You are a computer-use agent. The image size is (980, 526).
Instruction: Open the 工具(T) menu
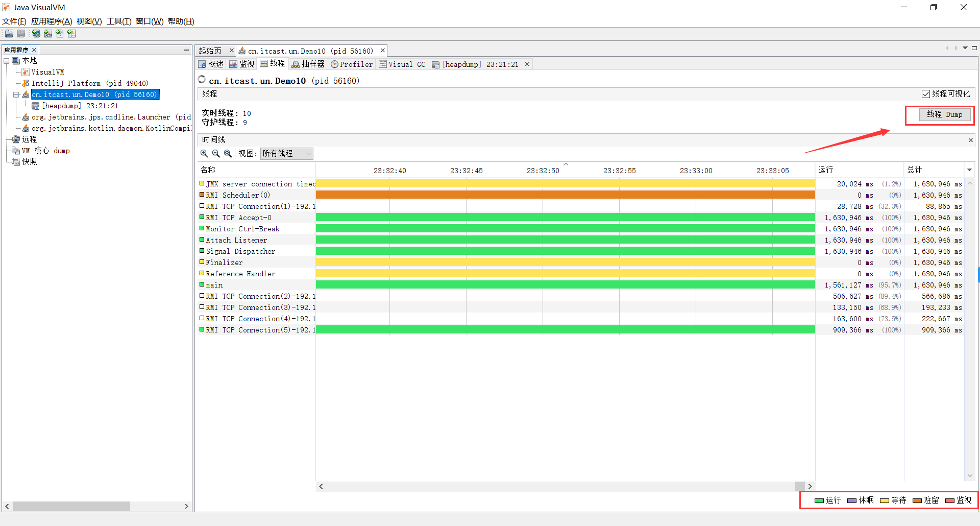point(118,21)
